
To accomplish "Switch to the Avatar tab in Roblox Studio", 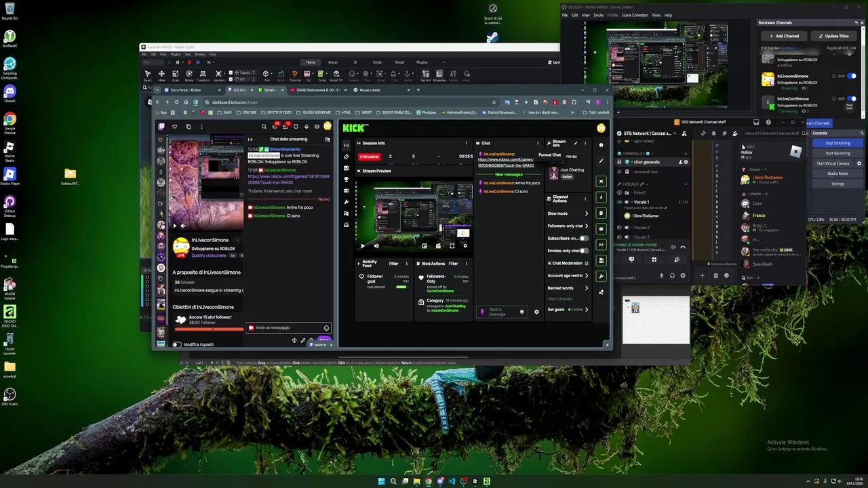I will 333,62.
